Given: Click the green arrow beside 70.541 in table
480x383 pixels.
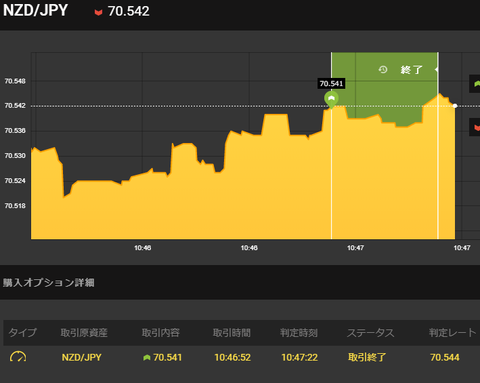Looking at the screenshot, I should tap(147, 358).
